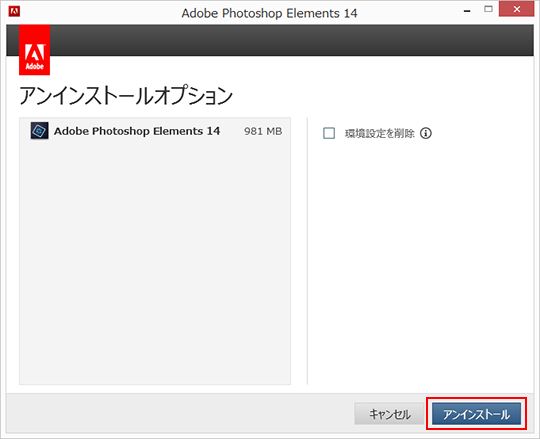Screen dimensions: 540x439
Task: Click the Photoshop Elements 14 product icon
Action: tap(39, 130)
